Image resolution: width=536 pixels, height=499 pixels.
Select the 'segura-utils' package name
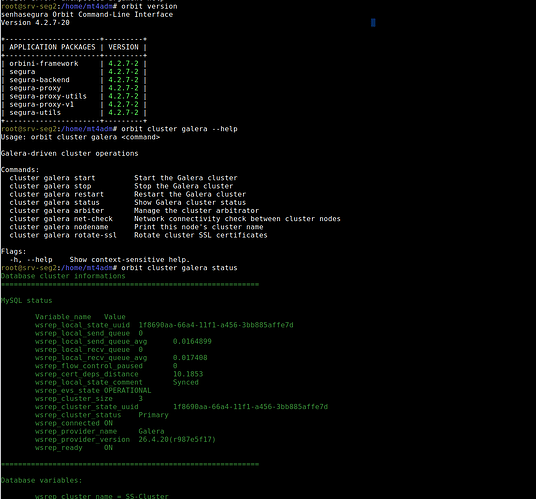click(35, 112)
